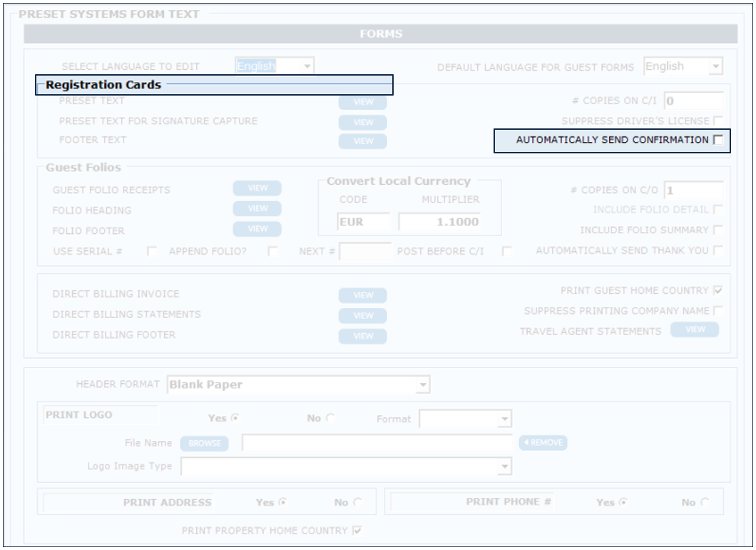Click Browse button for logo file
The image size is (756, 550).
(x=204, y=444)
